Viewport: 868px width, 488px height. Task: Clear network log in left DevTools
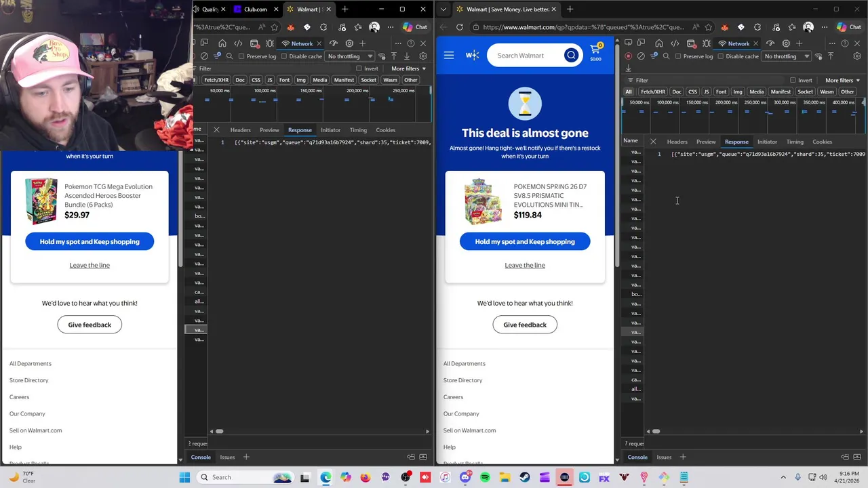coord(204,56)
